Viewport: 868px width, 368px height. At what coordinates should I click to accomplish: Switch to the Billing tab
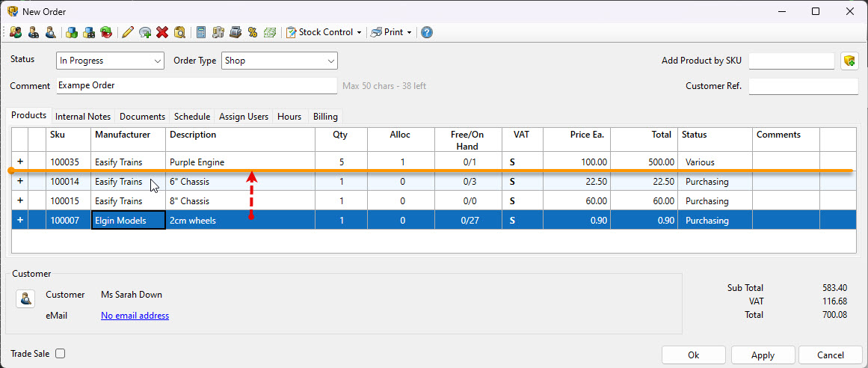[x=325, y=117]
